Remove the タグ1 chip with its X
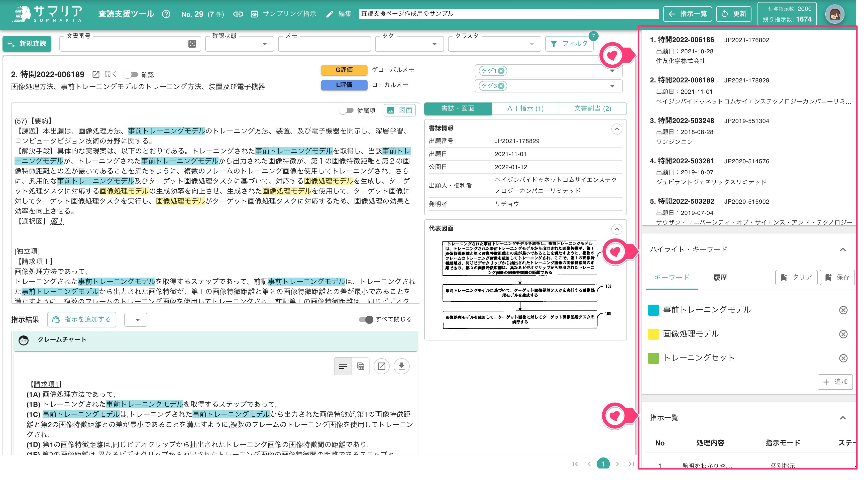Viewport: 868px width, 480px height. 501,71
